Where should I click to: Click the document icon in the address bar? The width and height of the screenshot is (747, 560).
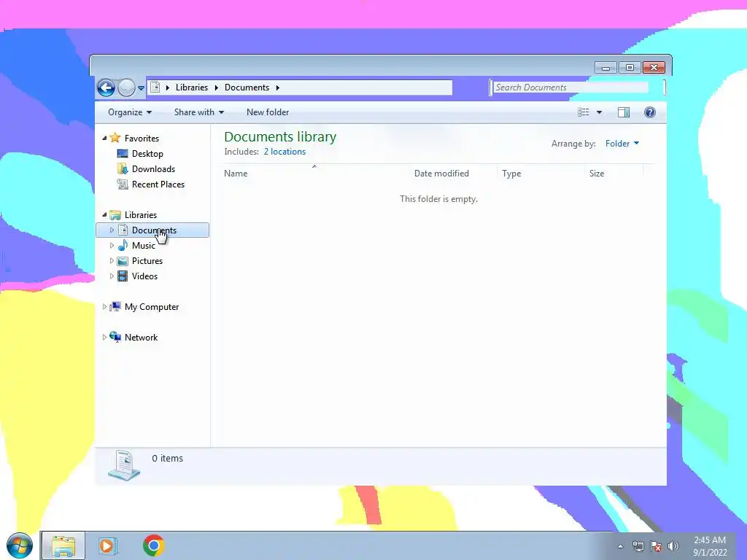tap(155, 87)
